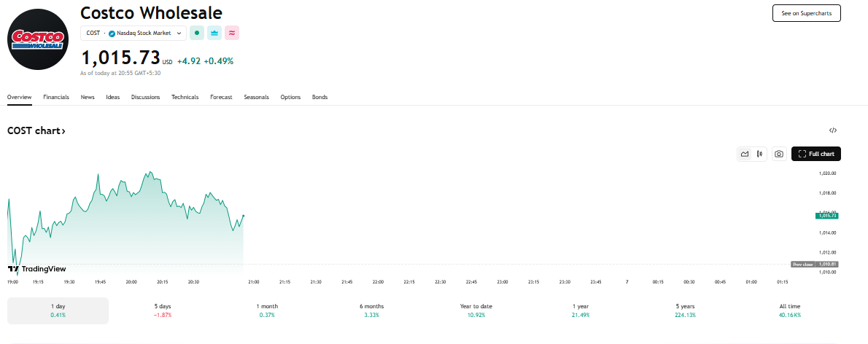Image resolution: width=868 pixels, height=344 pixels.
Task: Open the Technicals tab
Action: tap(185, 97)
